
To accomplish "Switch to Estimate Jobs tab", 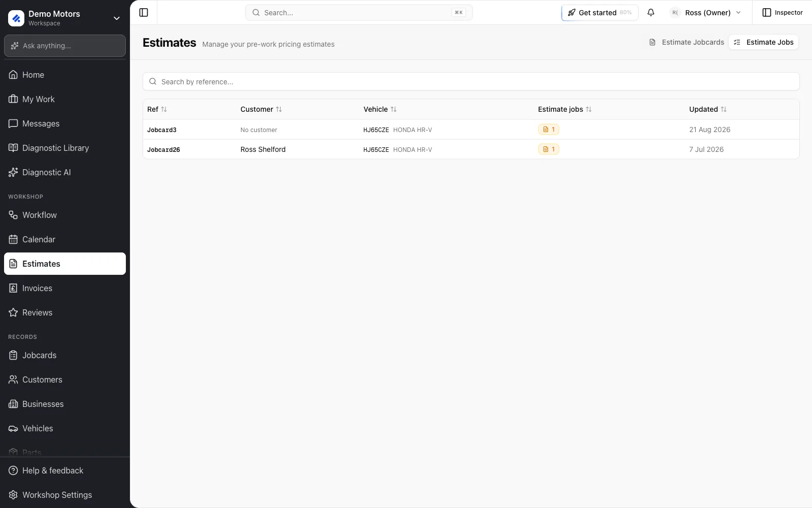I will click(763, 42).
